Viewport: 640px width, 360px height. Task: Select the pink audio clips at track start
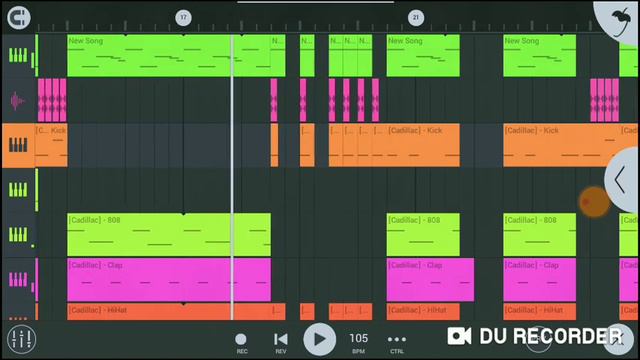[52, 100]
